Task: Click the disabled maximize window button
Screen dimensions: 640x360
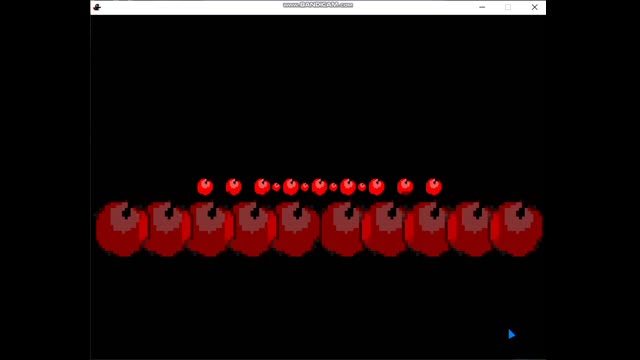Action: pyautogui.click(x=508, y=7)
